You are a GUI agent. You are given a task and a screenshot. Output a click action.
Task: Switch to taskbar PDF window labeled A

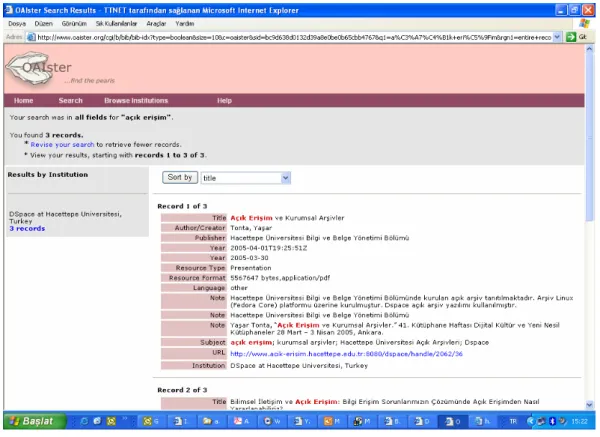[241, 421]
